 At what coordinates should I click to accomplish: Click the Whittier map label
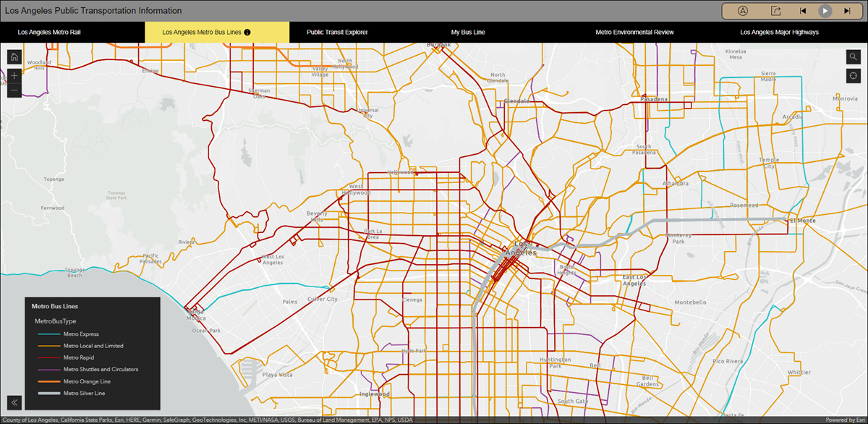click(799, 372)
